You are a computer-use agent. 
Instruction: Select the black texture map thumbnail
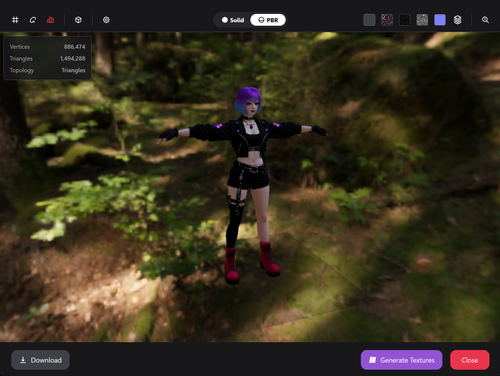[404, 20]
